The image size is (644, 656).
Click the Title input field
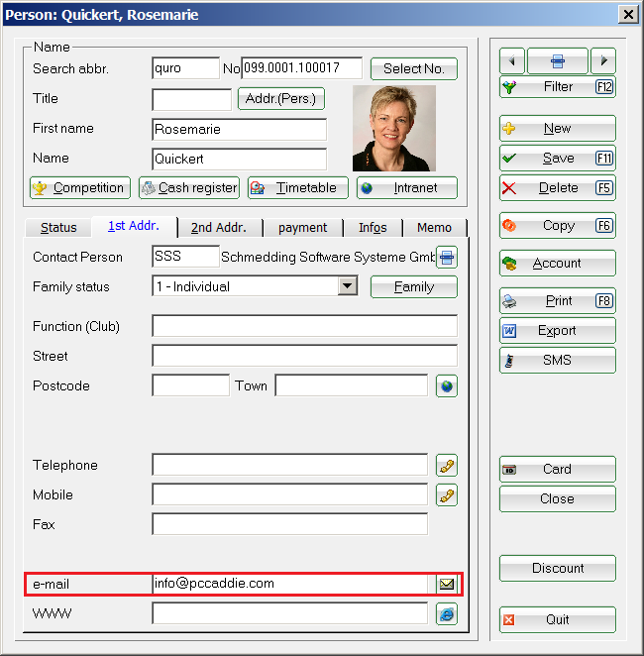(192, 99)
